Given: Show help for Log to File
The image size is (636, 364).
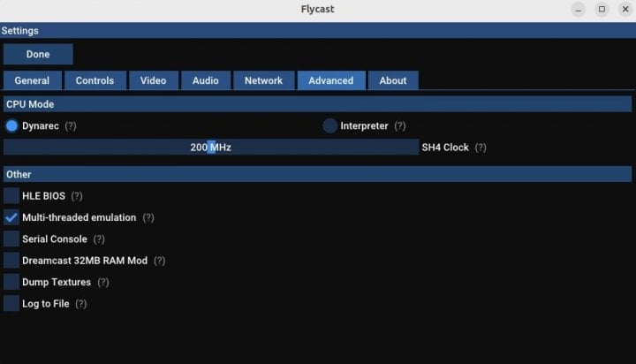Looking at the screenshot, I should point(81,304).
